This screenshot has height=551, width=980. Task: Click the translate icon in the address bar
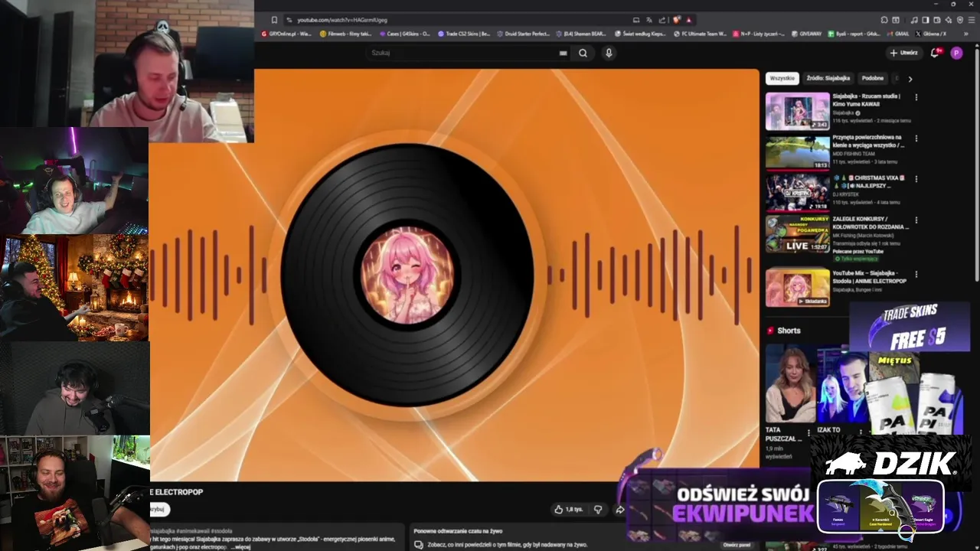tap(649, 20)
